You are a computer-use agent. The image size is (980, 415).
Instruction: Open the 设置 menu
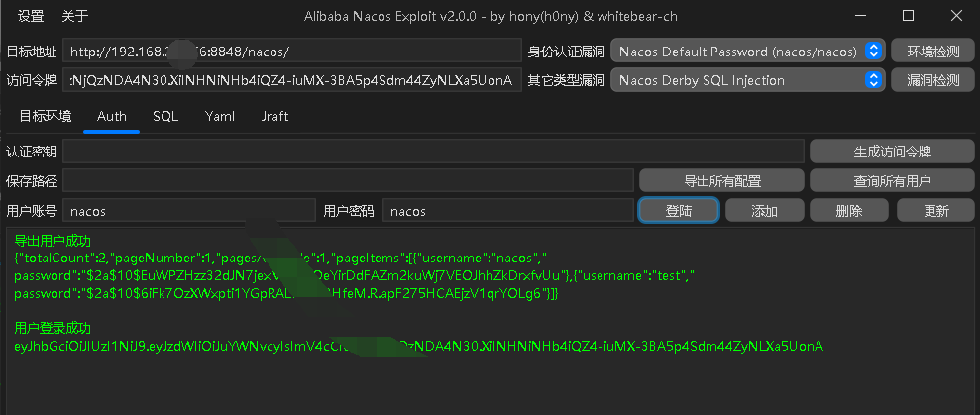click(x=31, y=16)
